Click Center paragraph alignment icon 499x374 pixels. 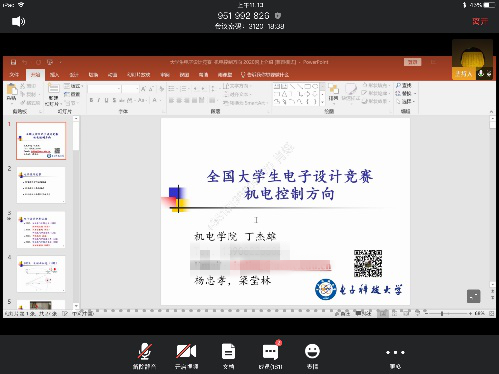pyautogui.click(x=179, y=100)
